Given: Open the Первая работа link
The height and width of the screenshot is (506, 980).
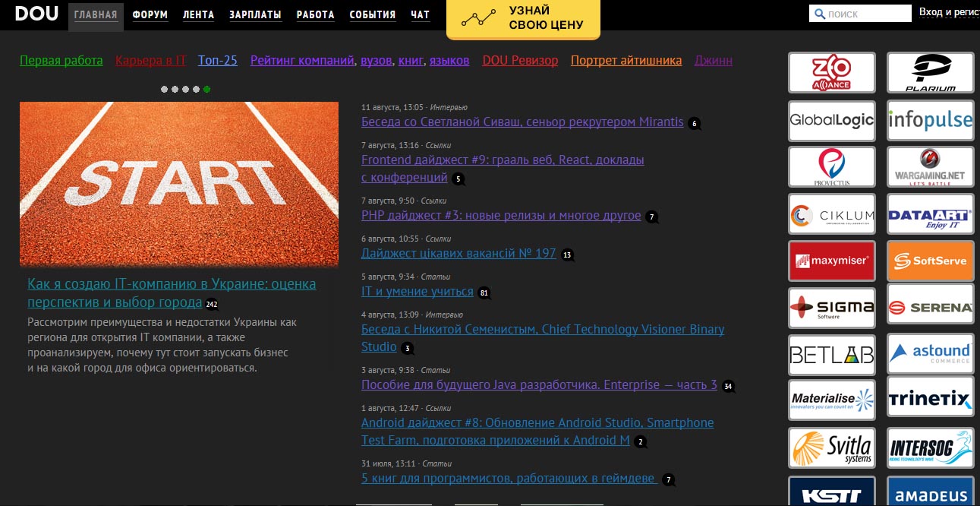Looking at the screenshot, I should tap(61, 61).
